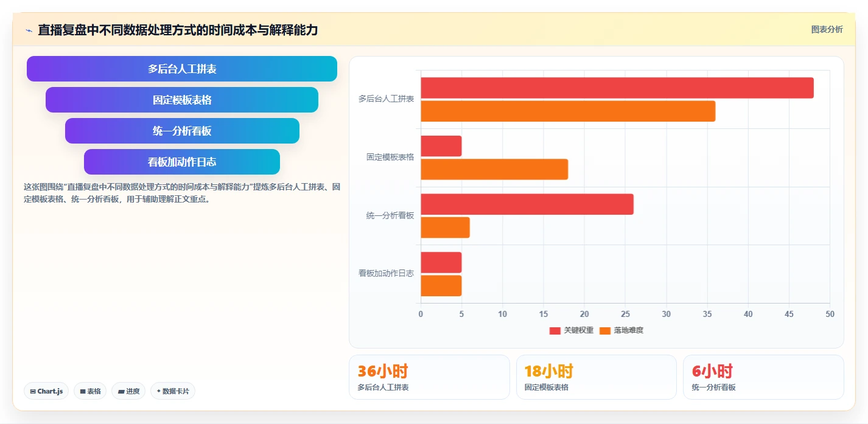Click orange bar for 统一分析看板

coord(446,228)
